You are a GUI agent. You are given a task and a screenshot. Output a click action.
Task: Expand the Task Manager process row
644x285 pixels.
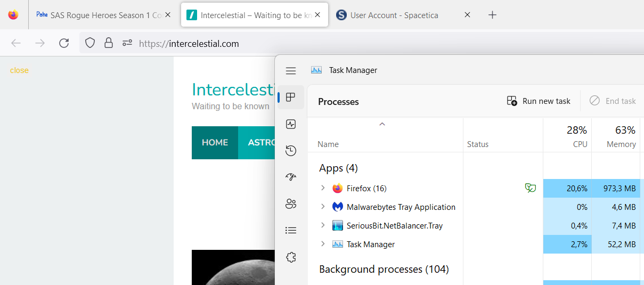(x=322, y=243)
